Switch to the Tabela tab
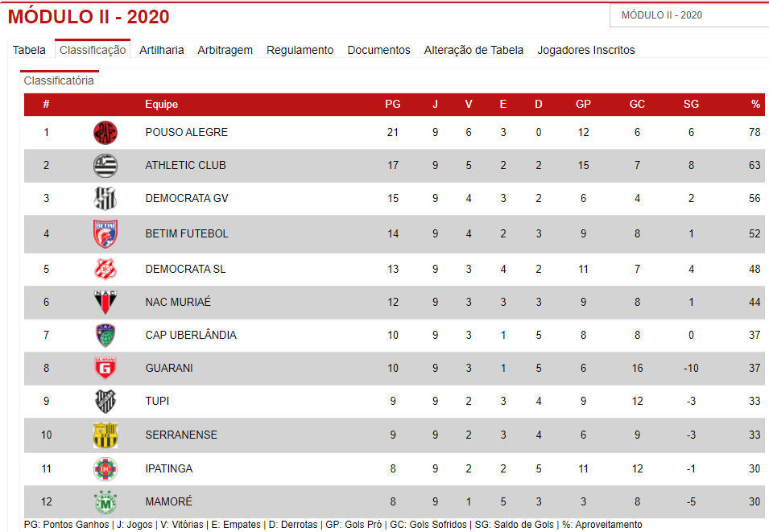The height and width of the screenshot is (532, 769). coord(29,50)
